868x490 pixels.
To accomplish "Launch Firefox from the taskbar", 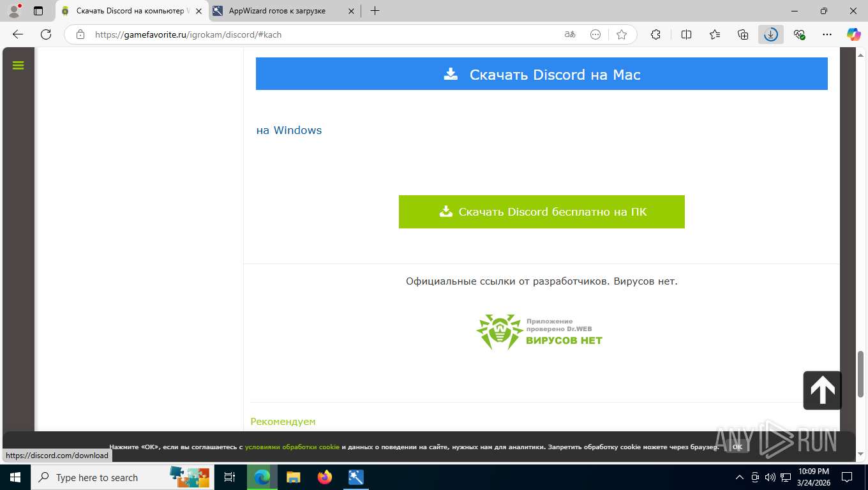I will (325, 477).
